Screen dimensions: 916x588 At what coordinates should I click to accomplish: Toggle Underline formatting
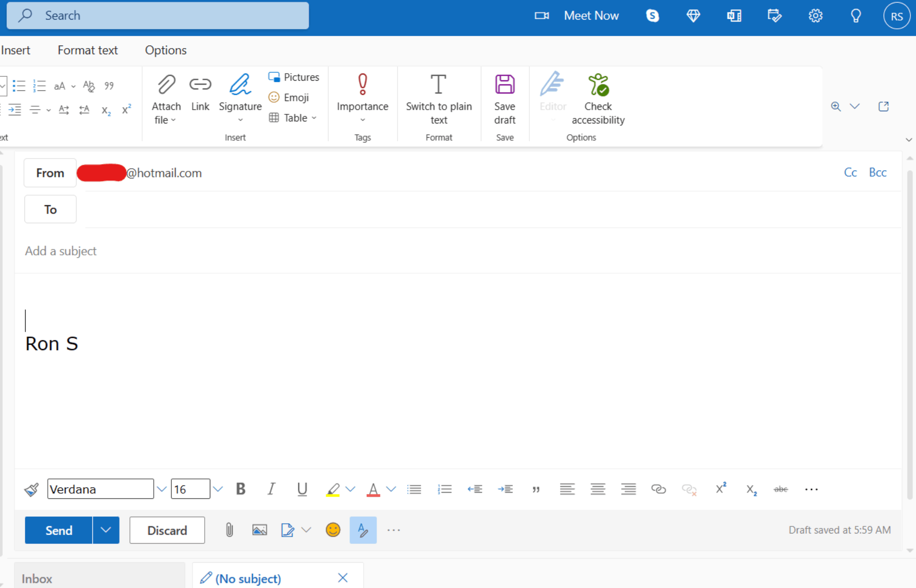click(x=302, y=489)
